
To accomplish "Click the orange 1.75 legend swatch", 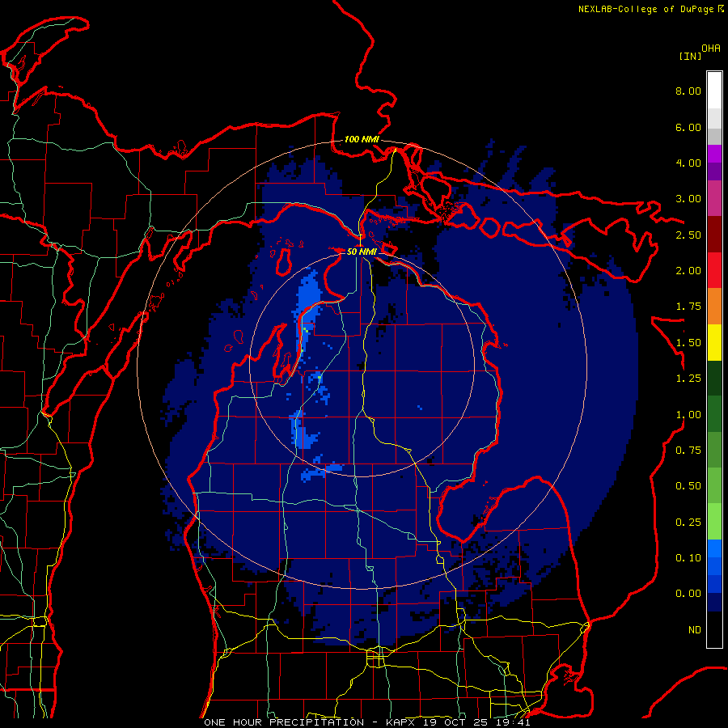I will [714, 307].
